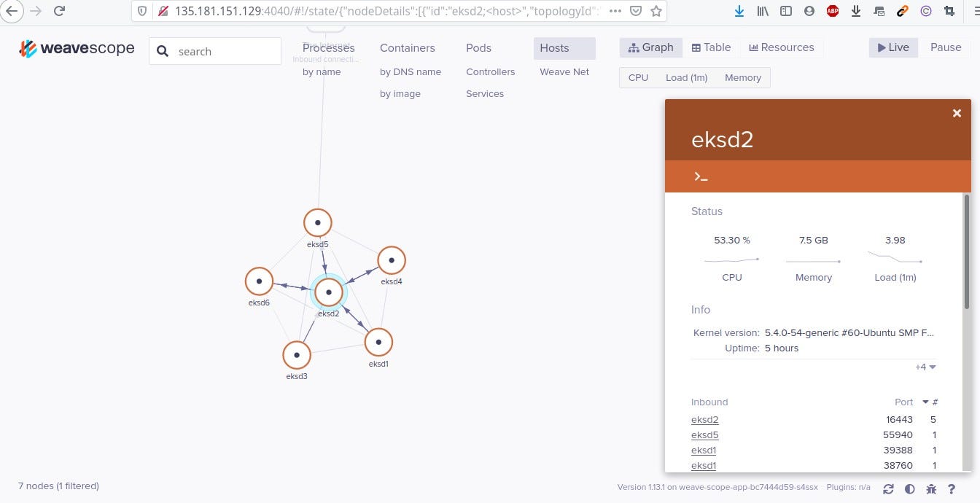This screenshot has width=980, height=503.
Task: Open Firefox downloads arrow icon
Action: [739, 11]
